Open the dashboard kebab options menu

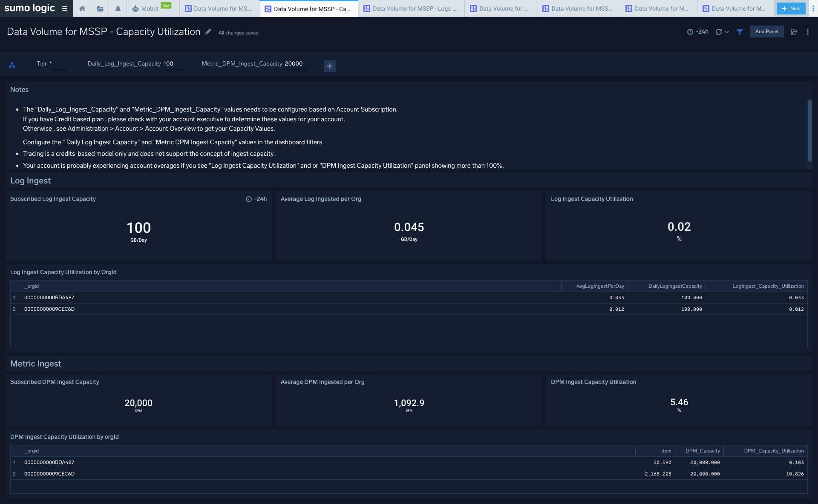808,32
